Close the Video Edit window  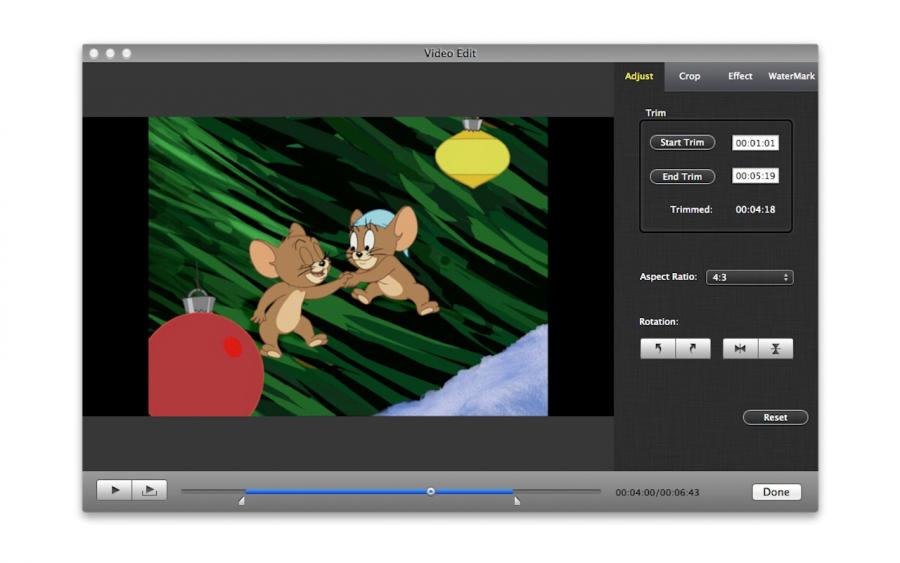[94, 53]
